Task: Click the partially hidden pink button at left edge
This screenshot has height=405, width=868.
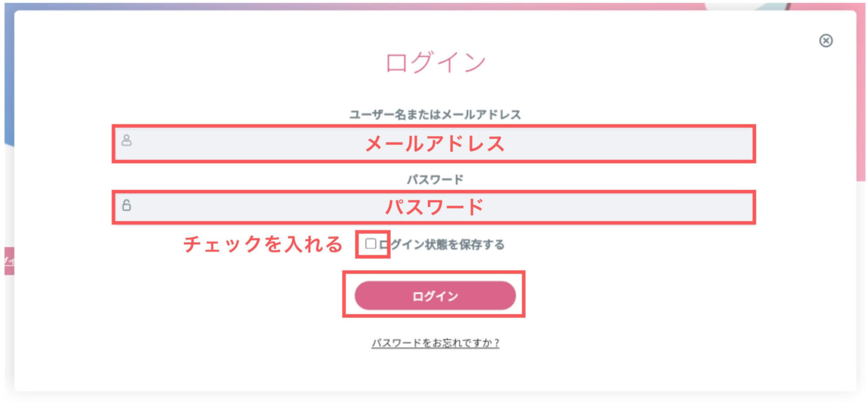Action: click(x=8, y=261)
